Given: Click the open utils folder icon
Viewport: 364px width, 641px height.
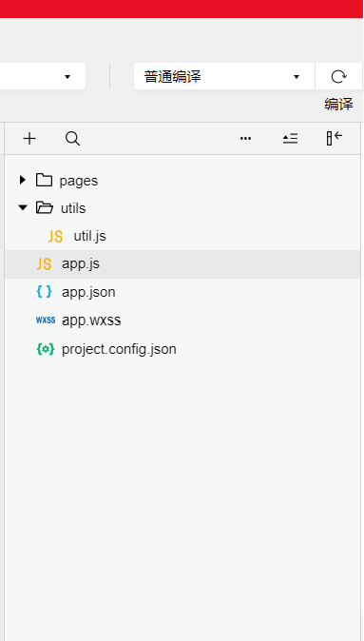Looking at the screenshot, I should pyautogui.click(x=45, y=207).
